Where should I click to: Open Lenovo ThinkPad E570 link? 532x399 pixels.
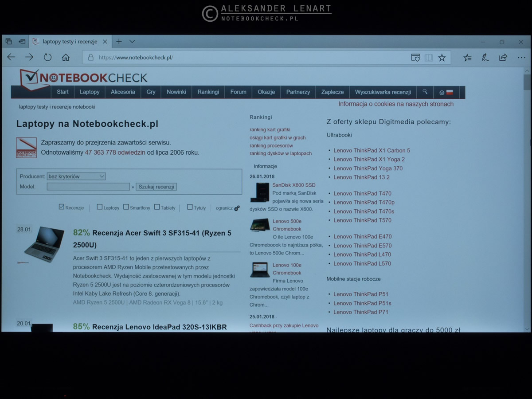(363, 246)
